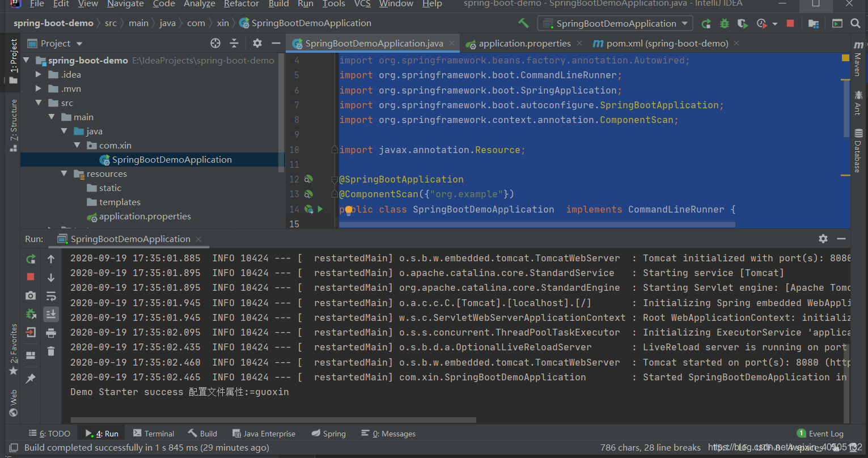Toggle soft-wrap in the console
Screen dimensions: 868x458
point(51,296)
